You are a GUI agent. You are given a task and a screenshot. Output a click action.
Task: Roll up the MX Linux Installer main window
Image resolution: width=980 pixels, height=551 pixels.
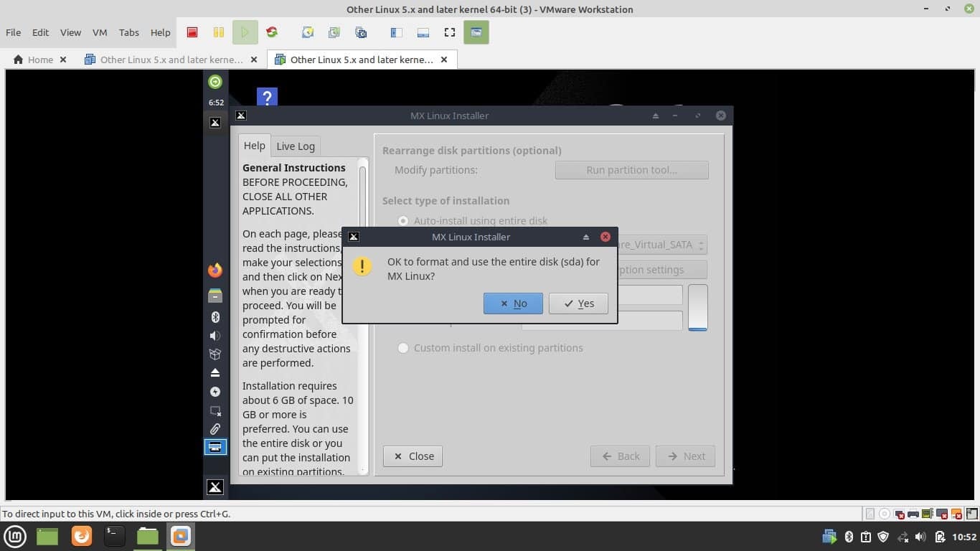(x=655, y=116)
